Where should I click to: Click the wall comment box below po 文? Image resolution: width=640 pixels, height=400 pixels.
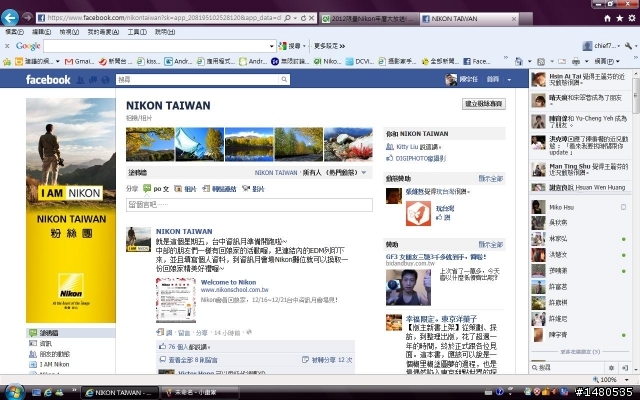249,205
